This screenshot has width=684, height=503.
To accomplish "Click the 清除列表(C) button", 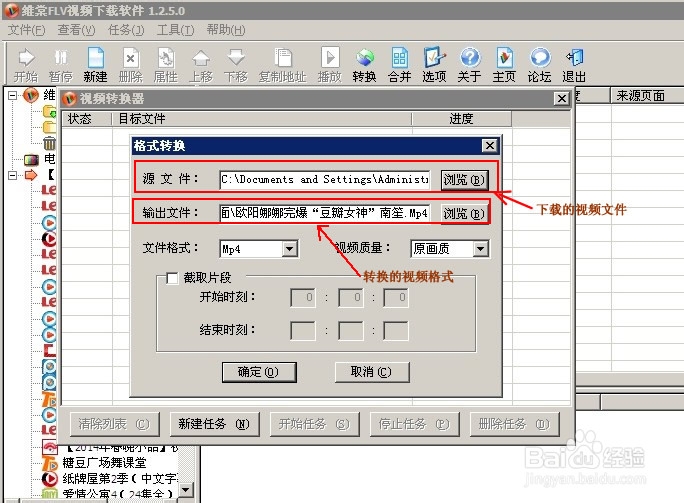I will (114, 424).
